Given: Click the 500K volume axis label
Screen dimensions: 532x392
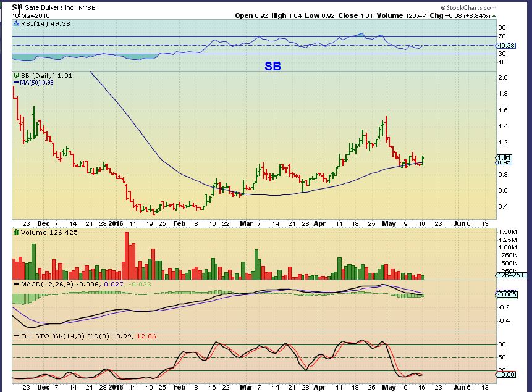Looking at the screenshot, I should click(x=509, y=264).
